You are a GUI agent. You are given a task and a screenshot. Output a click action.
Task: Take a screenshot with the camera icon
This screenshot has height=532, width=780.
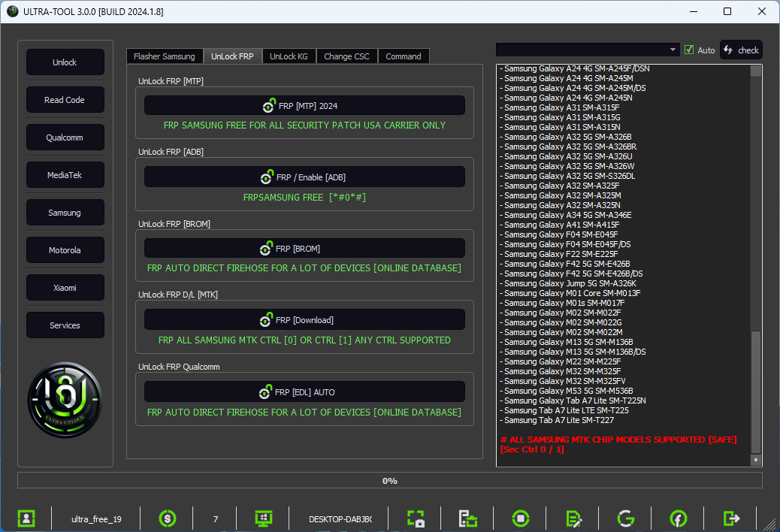tap(416, 518)
